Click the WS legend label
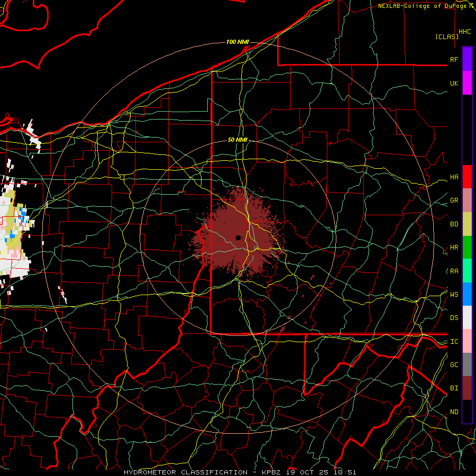The width and height of the screenshot is (476, 476). [454, 295]
